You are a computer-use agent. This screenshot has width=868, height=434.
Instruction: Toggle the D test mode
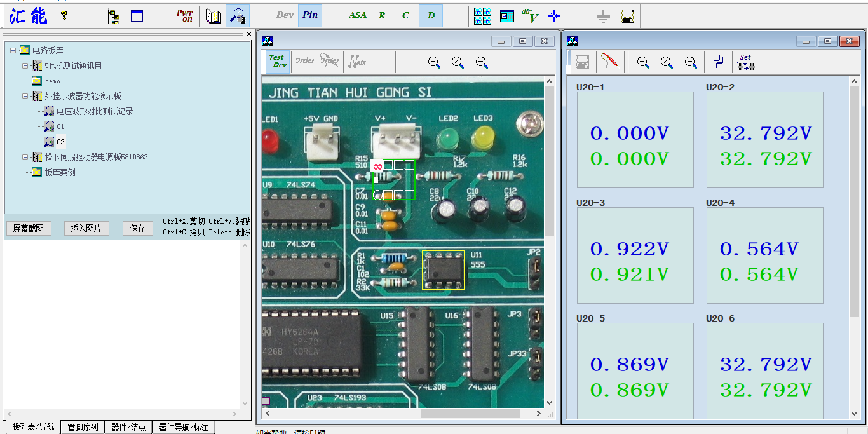[431, 16]
